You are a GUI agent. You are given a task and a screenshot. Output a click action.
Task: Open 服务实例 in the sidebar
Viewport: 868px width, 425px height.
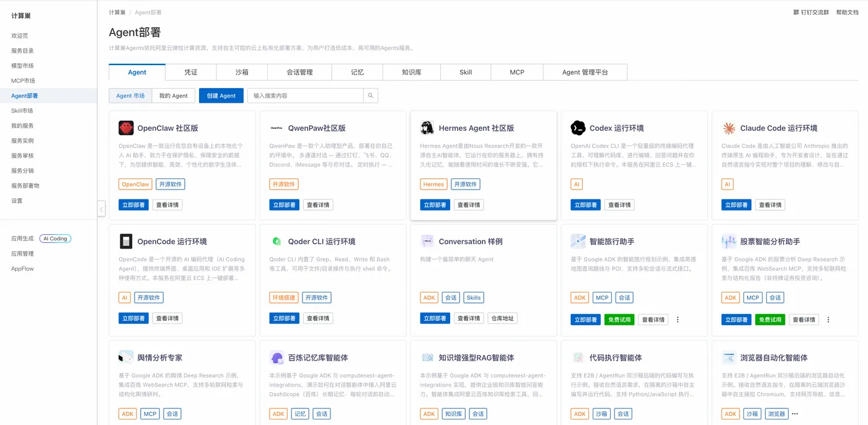click(x=22, y=141)
